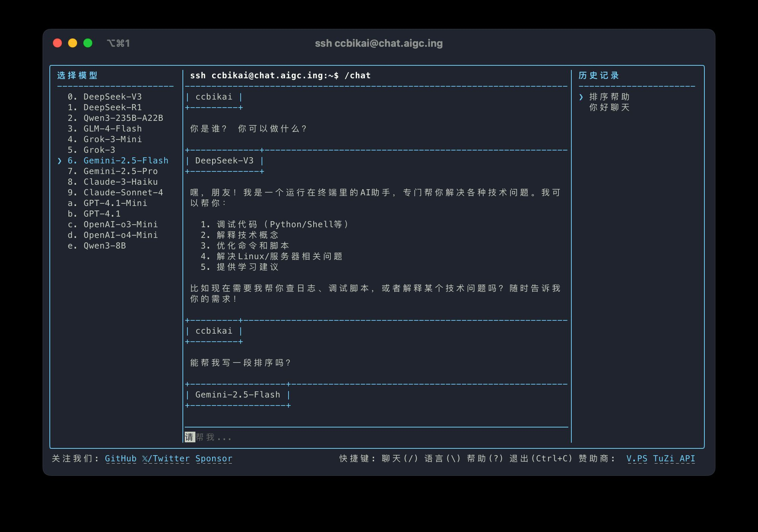Click reply item 4. 解决Linux/服务器相关问题

[271, 256]
